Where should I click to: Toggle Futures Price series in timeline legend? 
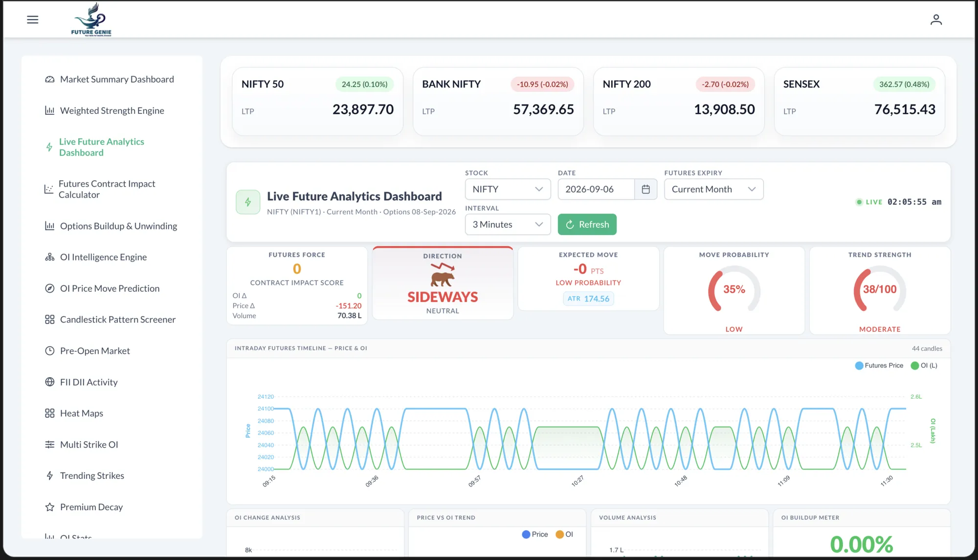[879, 366]
